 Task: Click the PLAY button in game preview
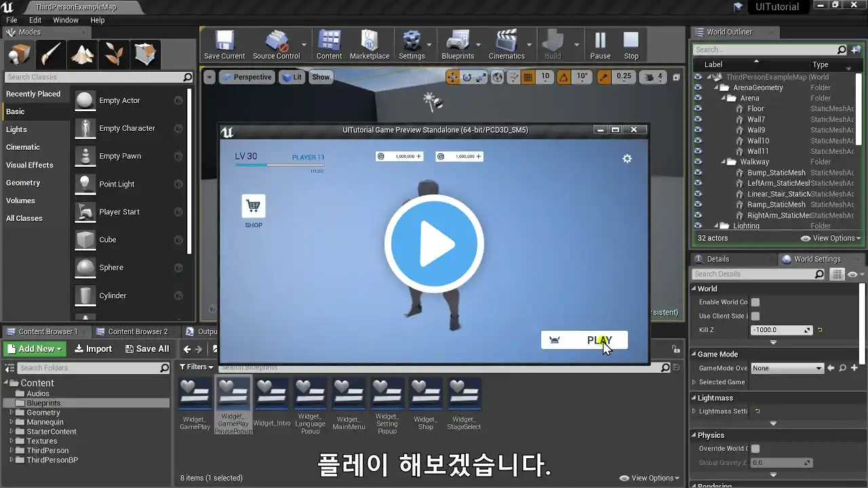coord(585,340)
